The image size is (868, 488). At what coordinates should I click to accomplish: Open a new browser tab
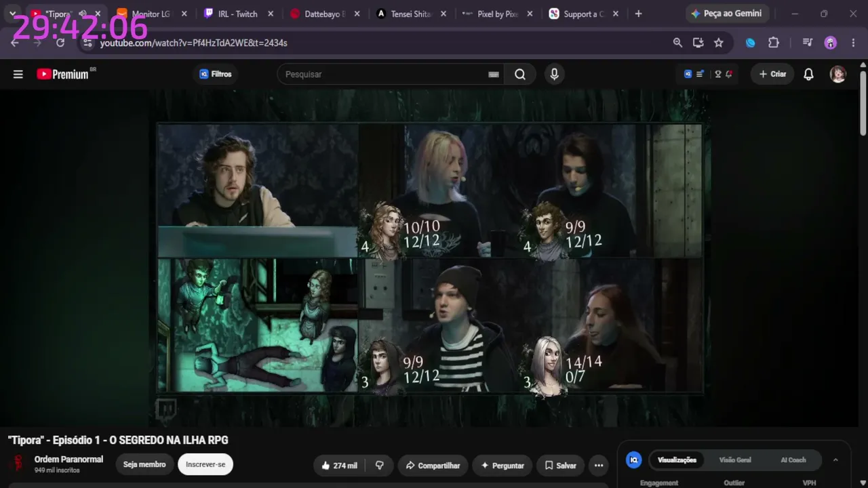[638, 14]
